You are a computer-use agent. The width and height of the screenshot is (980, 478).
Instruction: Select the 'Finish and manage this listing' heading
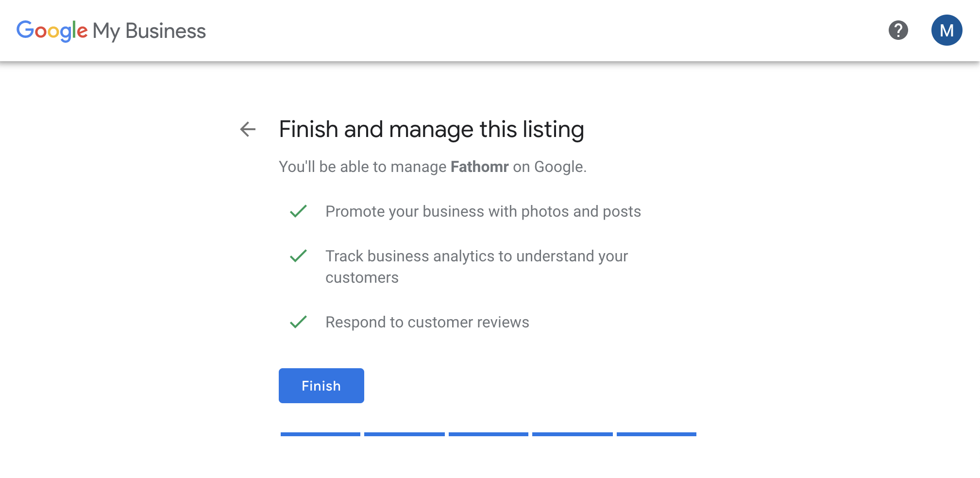pyautogui.click(x=431, y=130)
